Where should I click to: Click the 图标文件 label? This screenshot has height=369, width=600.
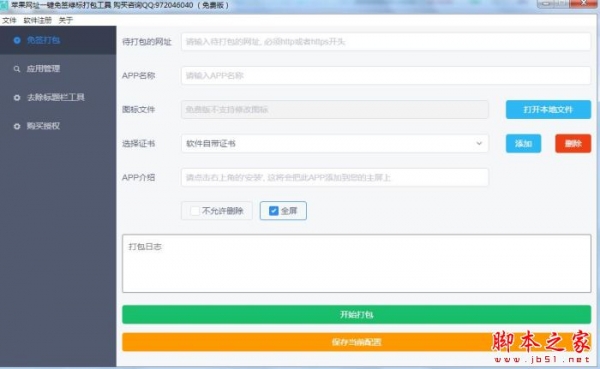(x=139, y=109)
